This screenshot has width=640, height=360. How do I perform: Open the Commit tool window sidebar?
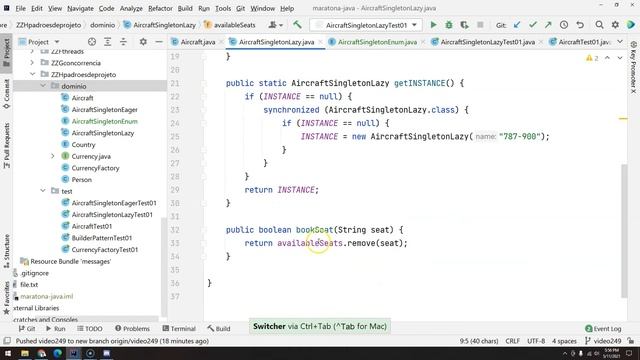click(6, 94)
